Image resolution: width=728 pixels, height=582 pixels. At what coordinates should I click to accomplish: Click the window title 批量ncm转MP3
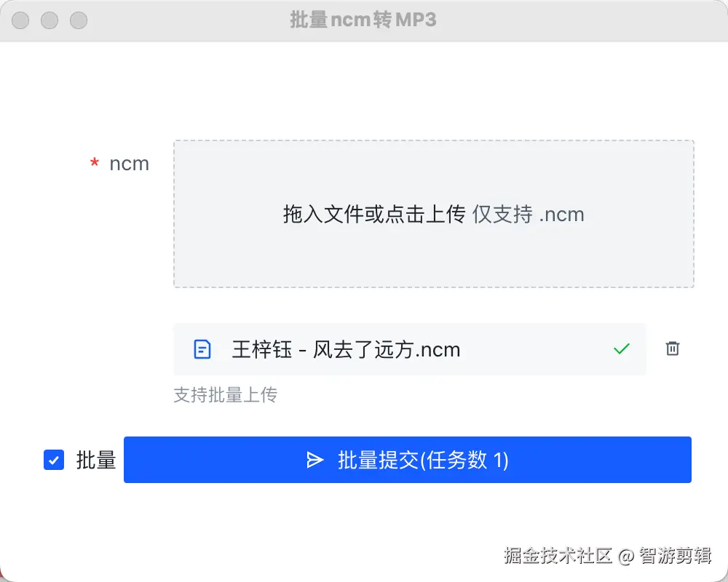[363, 20]
